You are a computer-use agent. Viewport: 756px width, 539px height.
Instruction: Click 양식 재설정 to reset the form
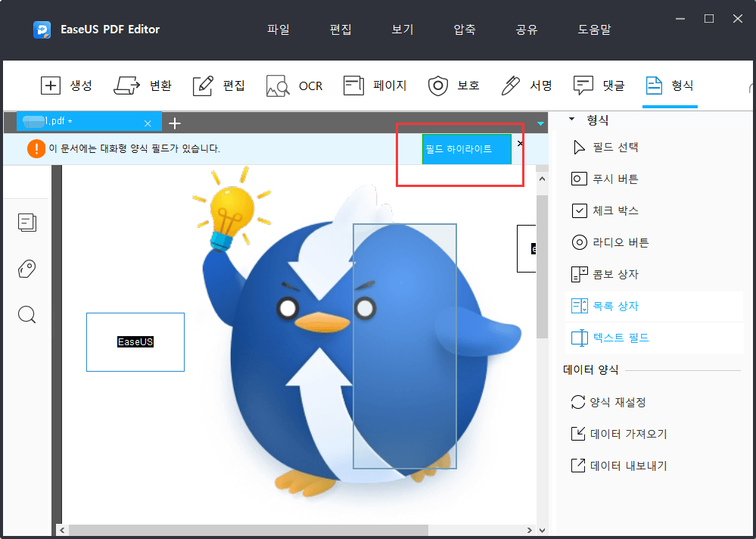click(608, 402)
